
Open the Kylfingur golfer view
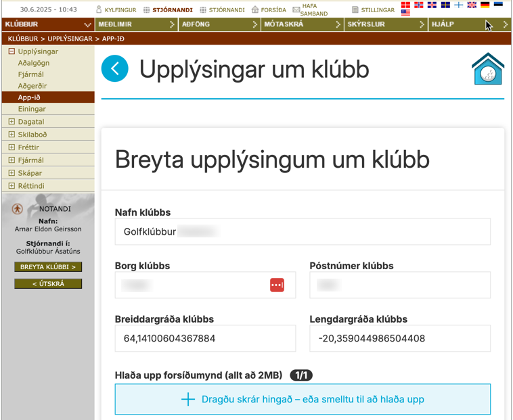[116, 9]
